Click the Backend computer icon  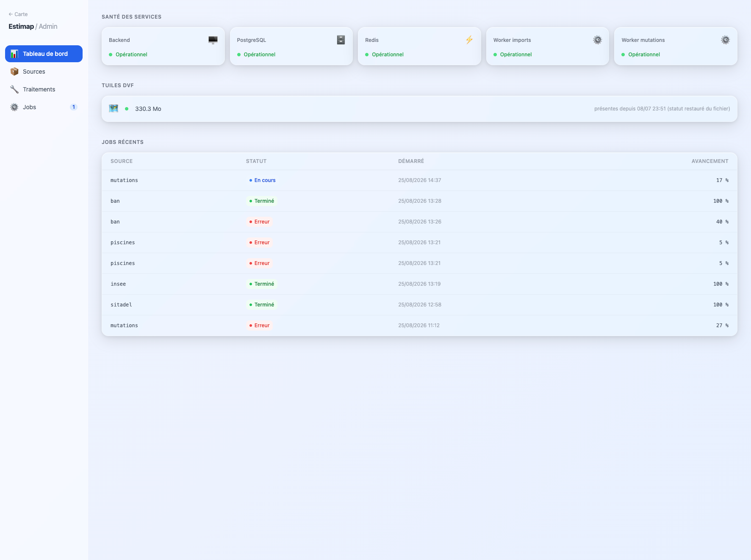point(213,40)
